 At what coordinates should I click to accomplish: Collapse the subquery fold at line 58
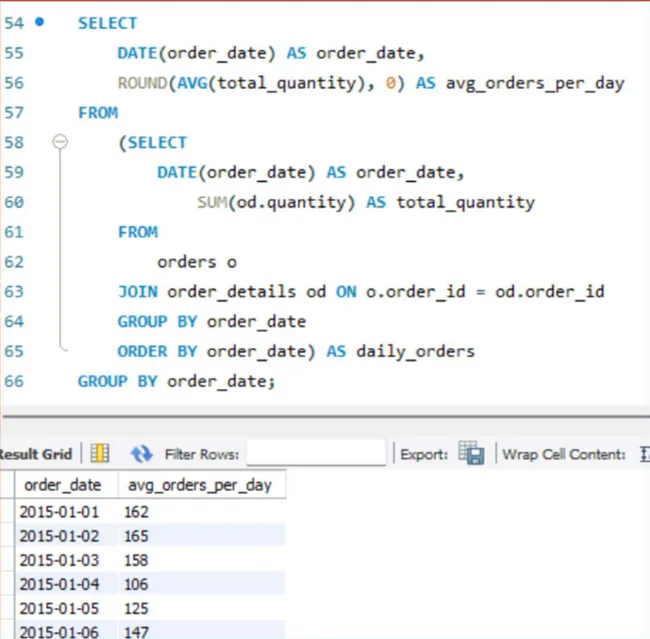click(x=60, y=141)
